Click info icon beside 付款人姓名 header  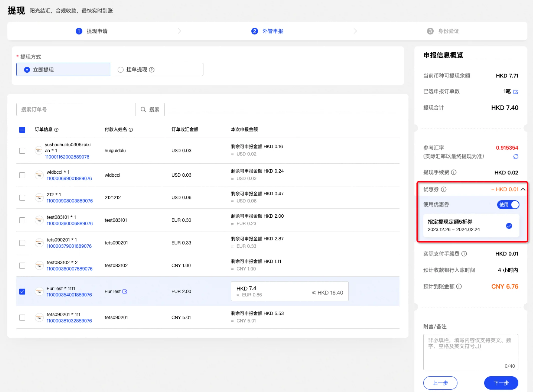(131, 130)
